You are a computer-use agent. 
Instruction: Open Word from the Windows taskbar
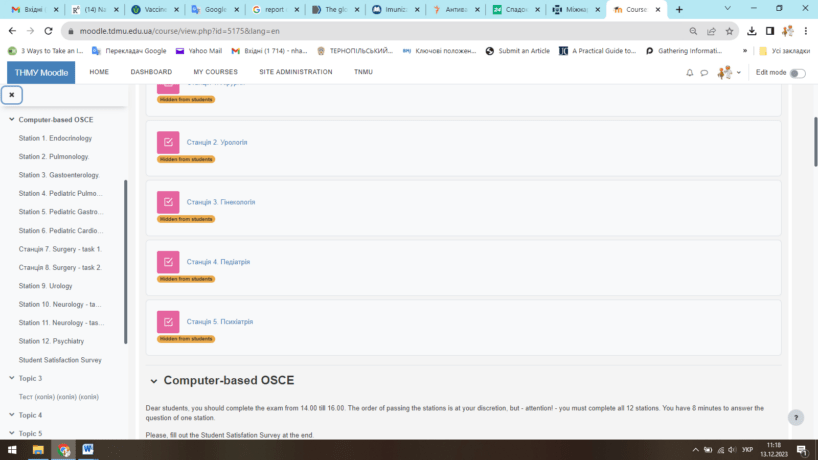(88, 450)
